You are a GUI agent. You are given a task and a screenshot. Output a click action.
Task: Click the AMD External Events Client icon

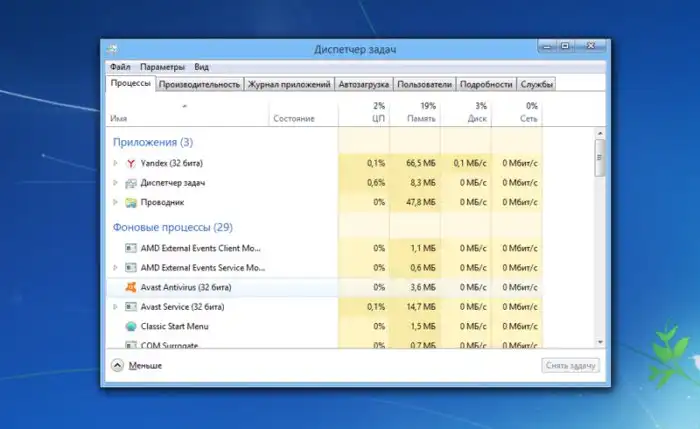pos(130,247)
